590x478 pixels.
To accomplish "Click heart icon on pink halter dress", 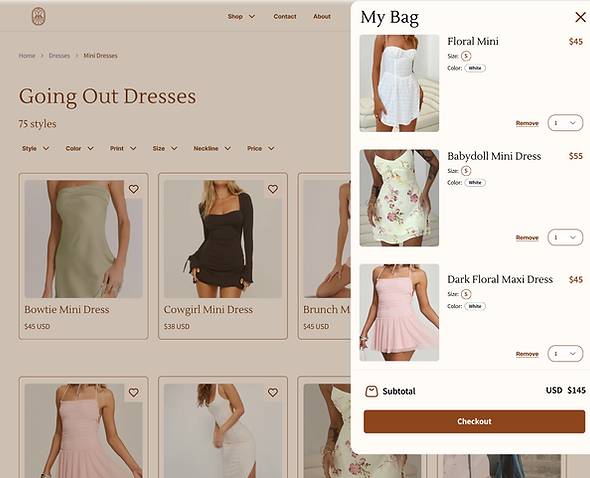I will click(x=134, y=393).
